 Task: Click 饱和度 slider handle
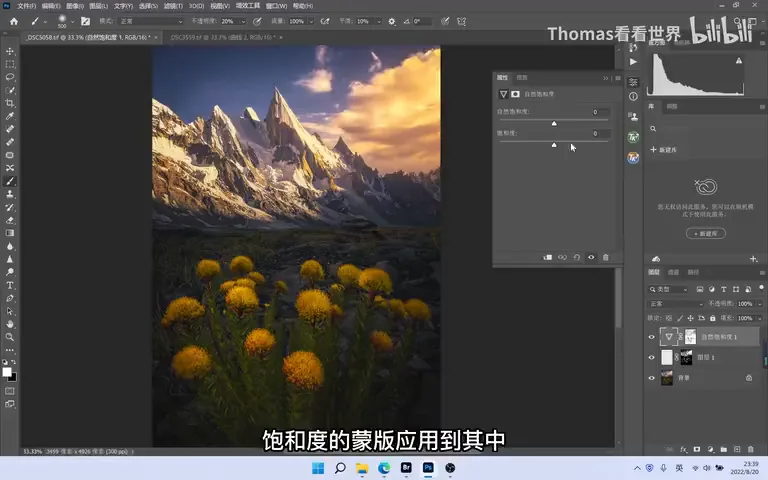pos(554,145)
